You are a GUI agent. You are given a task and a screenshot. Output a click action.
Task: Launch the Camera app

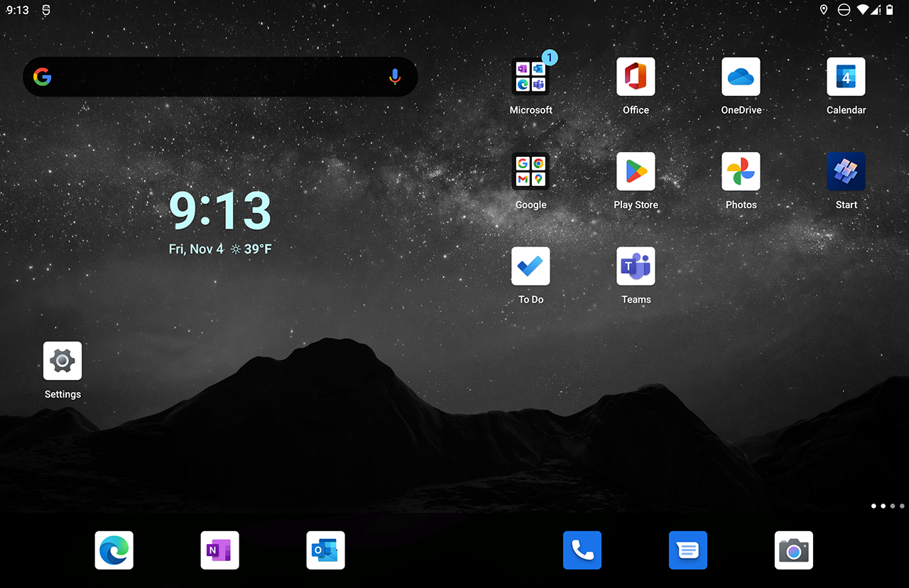point(794,550)
